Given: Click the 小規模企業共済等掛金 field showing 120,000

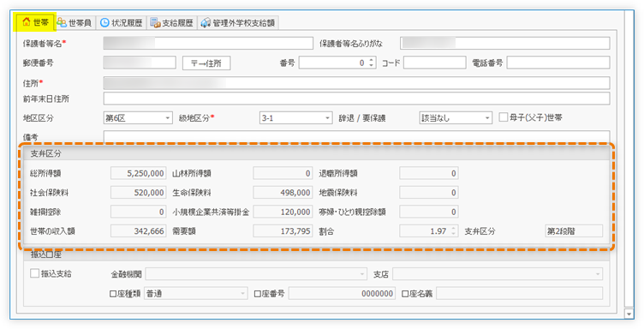Looking at the screenshot, I should click(x=283, y=212).
